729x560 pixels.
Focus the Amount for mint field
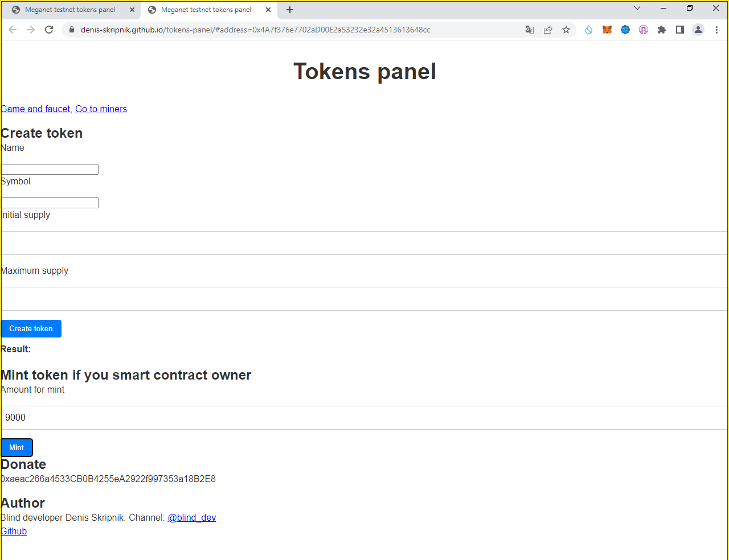click(x=364, y=418)
